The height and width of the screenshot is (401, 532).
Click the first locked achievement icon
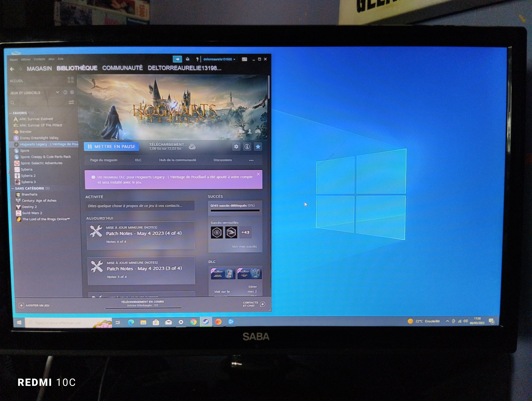click(217, 232)
